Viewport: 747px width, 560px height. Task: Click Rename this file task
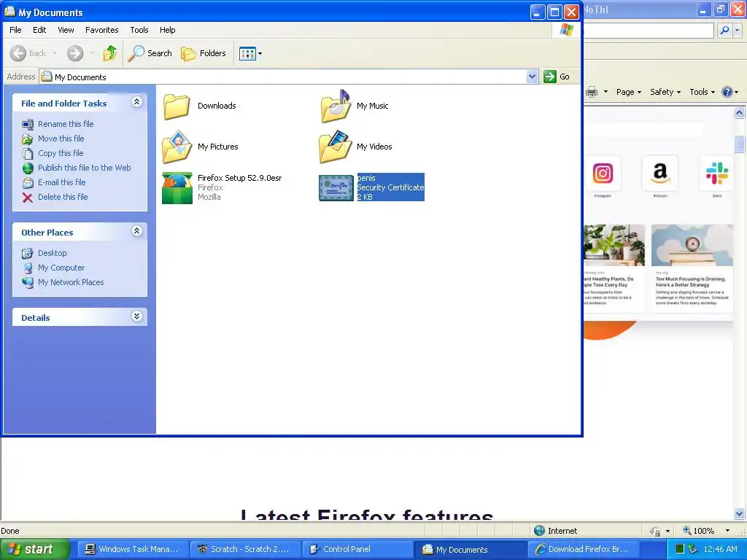66,124
